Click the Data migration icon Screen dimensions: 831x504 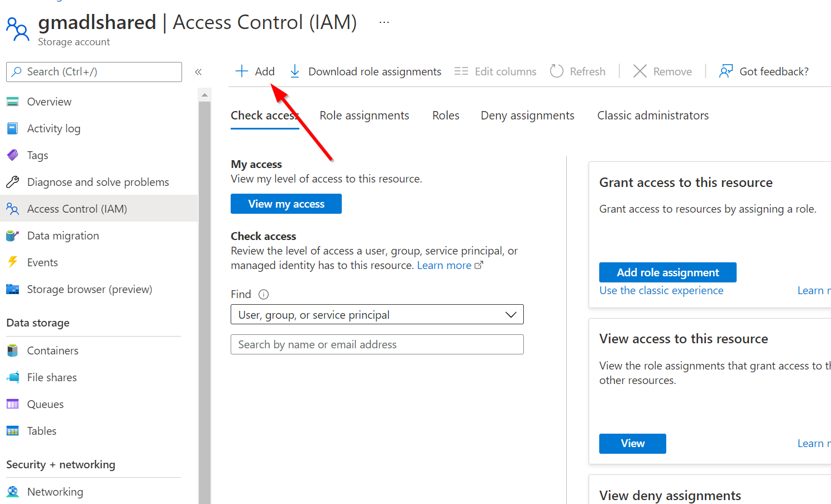point(12,236)
